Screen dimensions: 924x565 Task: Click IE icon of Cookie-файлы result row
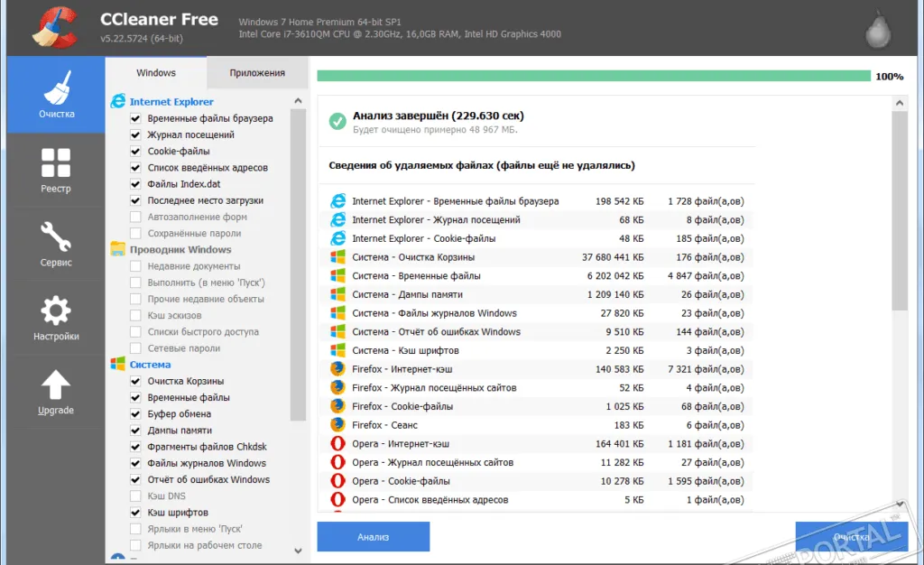(x=337, y=238)
